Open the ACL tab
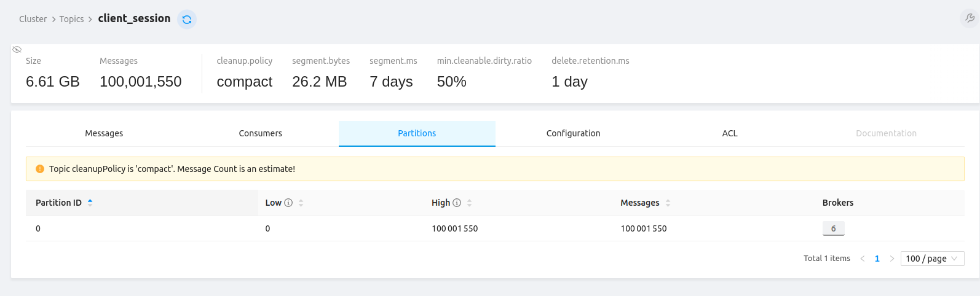980x296 pixels. [730, 133]
